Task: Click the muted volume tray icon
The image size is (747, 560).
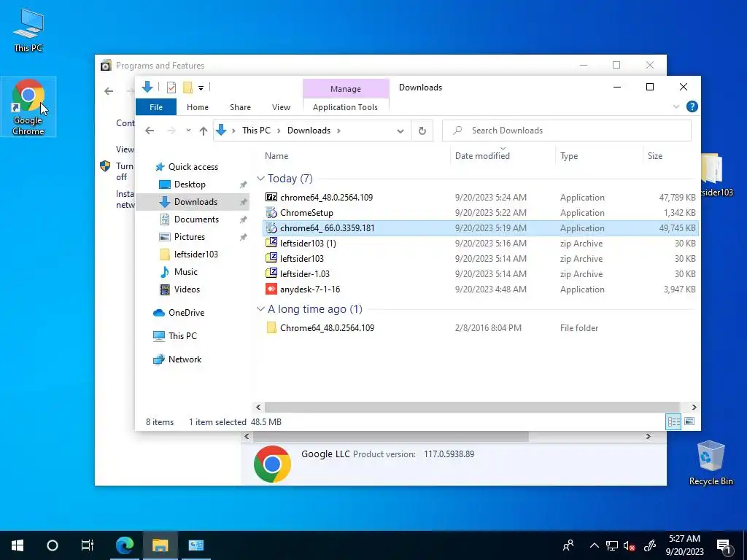Action: 629,545
